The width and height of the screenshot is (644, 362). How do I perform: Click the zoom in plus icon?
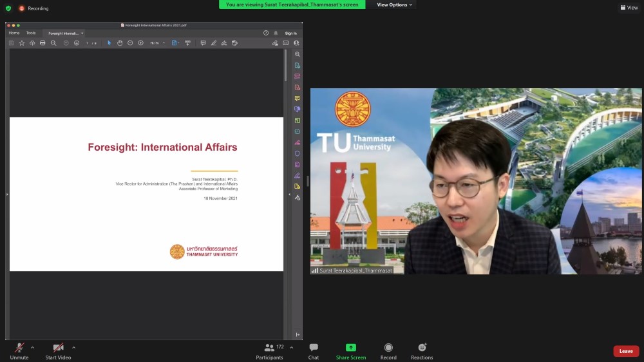click(x=140, y=43)
